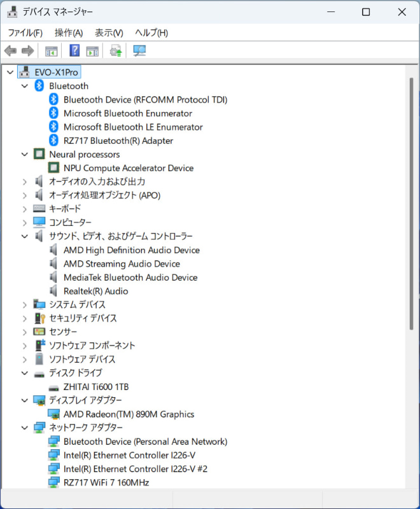Click the Back arrow toolbar button
The image size is (420, 509).
[11, 51]
